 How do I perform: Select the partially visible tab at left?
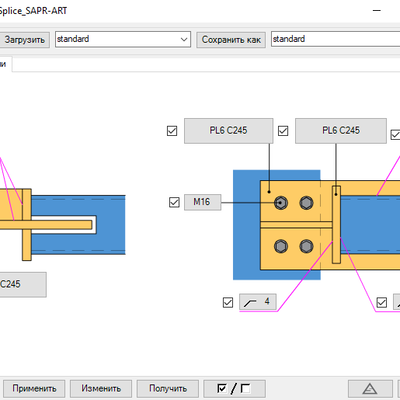tap(5, 64)
